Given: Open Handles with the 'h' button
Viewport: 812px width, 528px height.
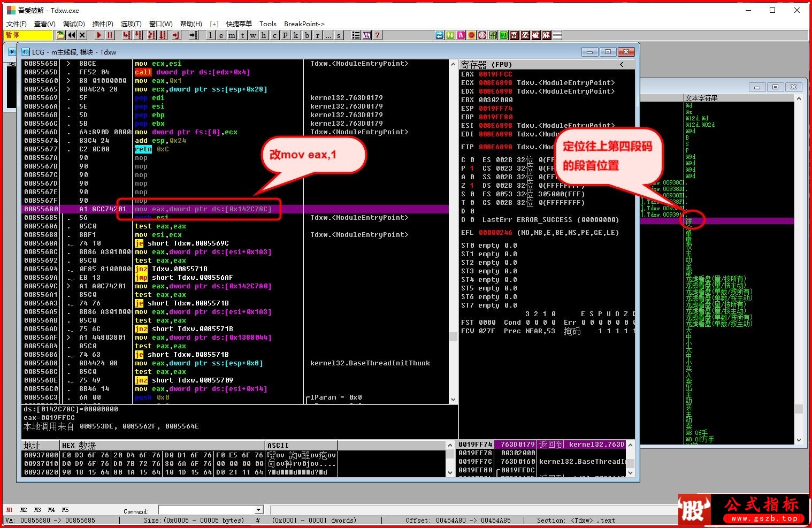Looking at the screenshot, I should (264, 35).
